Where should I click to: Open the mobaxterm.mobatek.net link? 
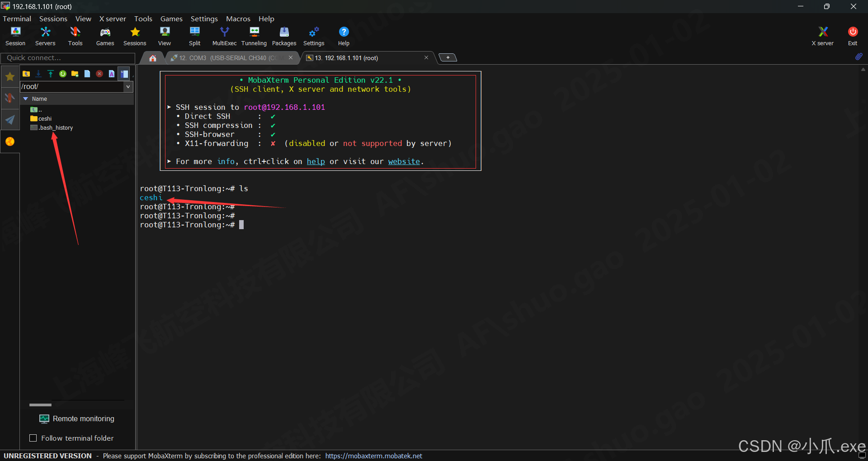point(373,456)
